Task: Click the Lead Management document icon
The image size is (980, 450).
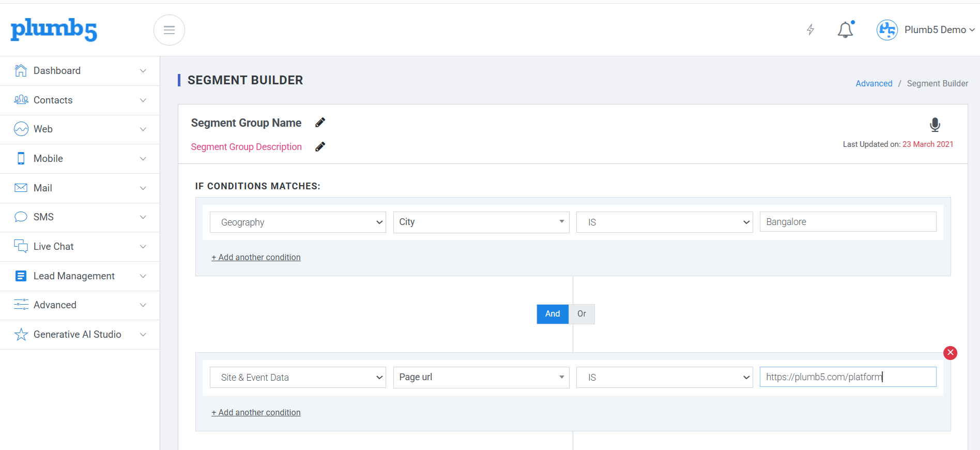Action: pos(21,276)
